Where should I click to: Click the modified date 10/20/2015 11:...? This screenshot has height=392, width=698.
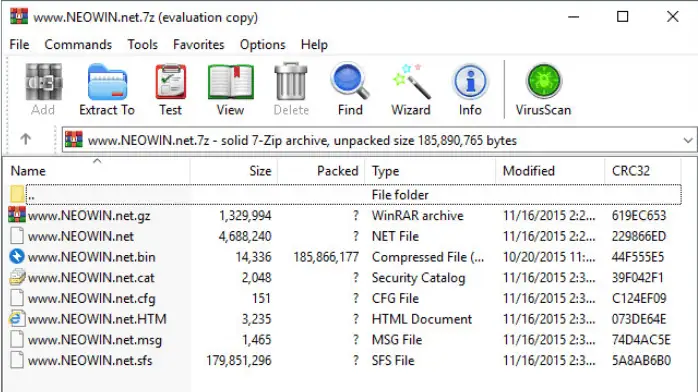[549, 257]
